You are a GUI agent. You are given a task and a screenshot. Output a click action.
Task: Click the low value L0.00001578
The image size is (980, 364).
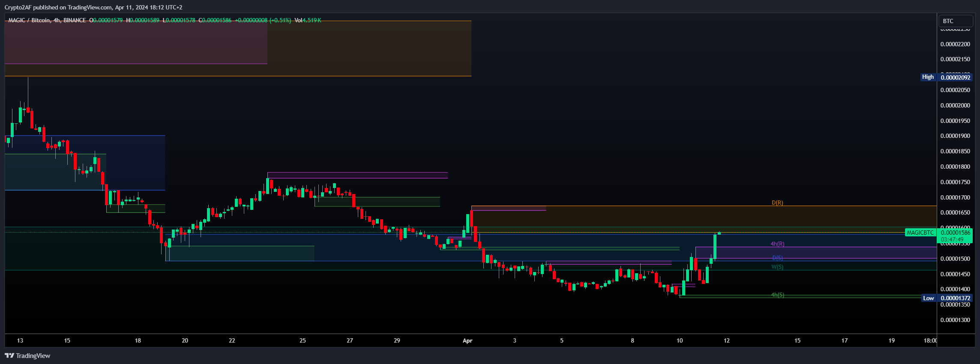click(x=179, y=20)
